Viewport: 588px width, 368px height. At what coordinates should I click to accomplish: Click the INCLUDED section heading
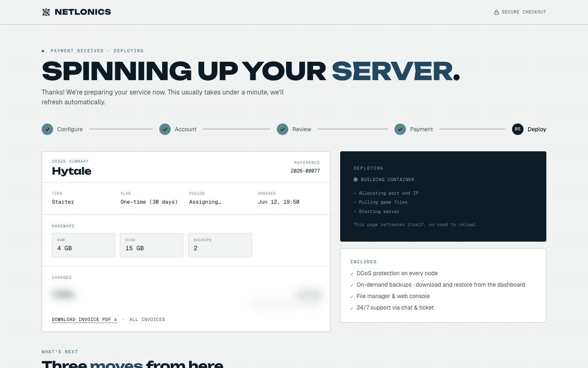[363, 262]
